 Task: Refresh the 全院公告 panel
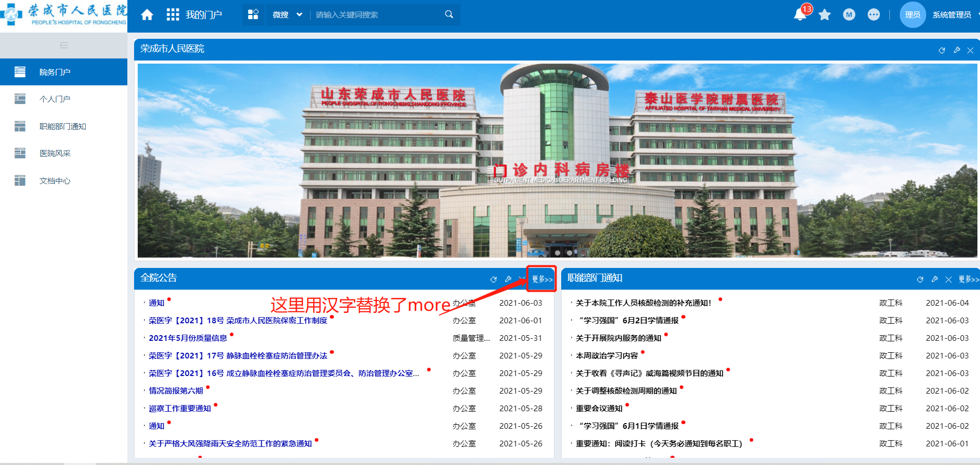tap(493, 279)
